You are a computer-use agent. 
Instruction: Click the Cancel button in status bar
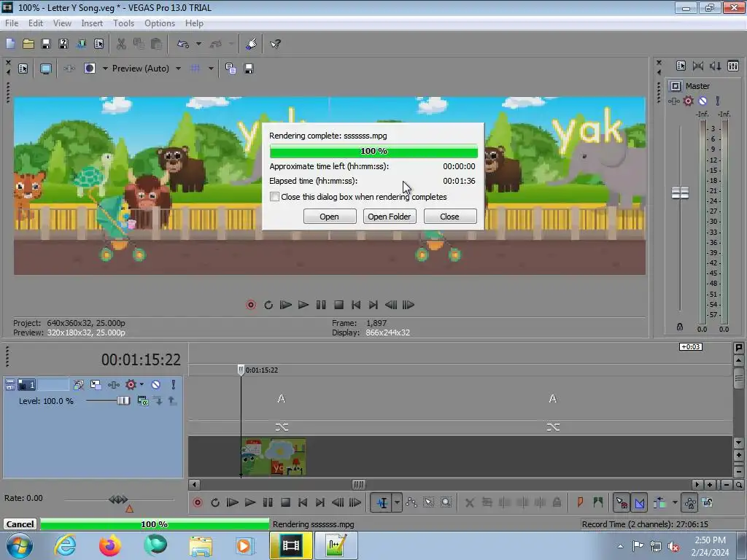click(20, 524)
